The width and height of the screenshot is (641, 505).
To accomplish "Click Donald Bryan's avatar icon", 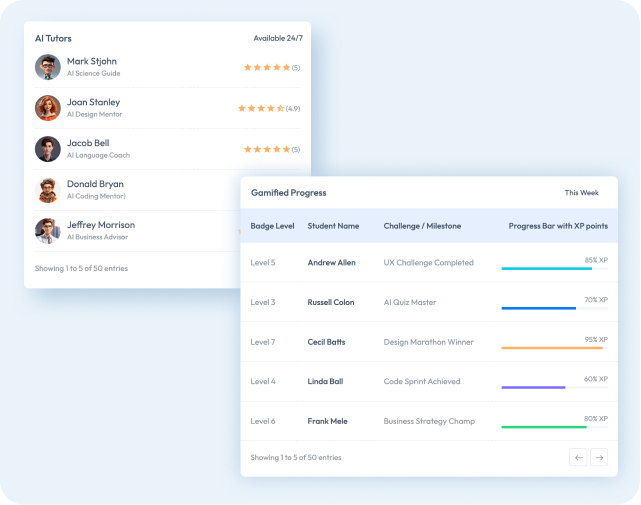I will [47, 190].
